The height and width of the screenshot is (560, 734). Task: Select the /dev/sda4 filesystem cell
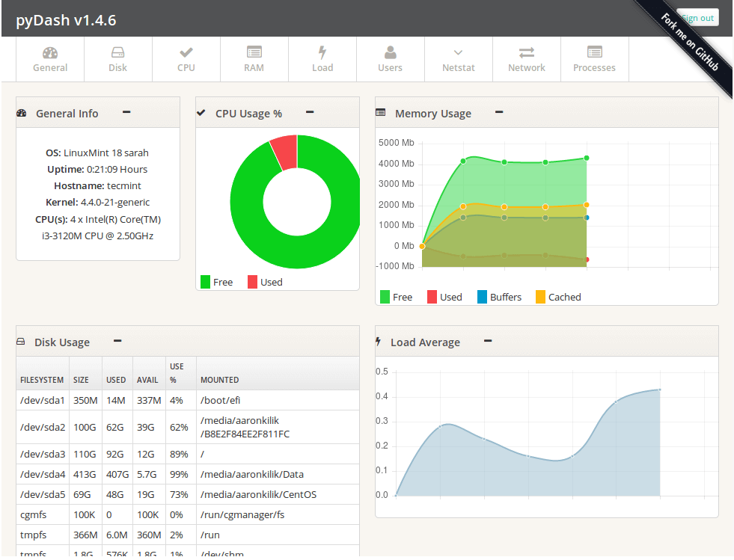[43, 474]
